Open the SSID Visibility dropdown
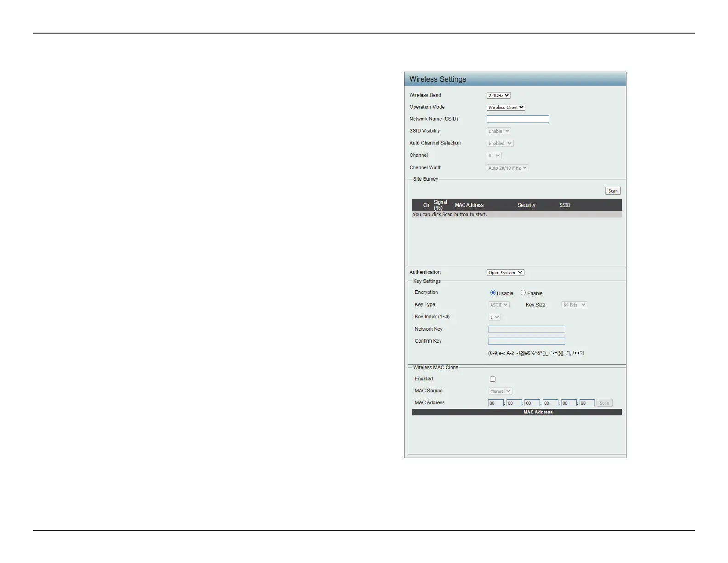Viewport: 728px width, 563px height. [x=499, y=131]
